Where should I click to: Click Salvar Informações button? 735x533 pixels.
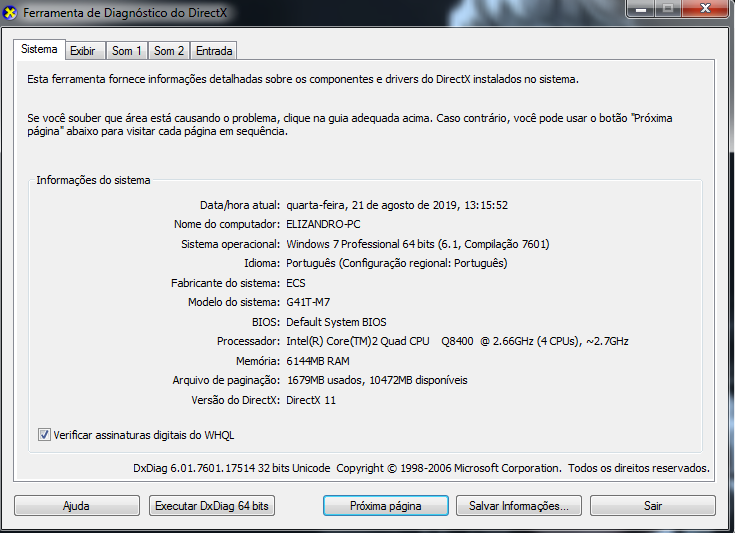tap(519, 506)
